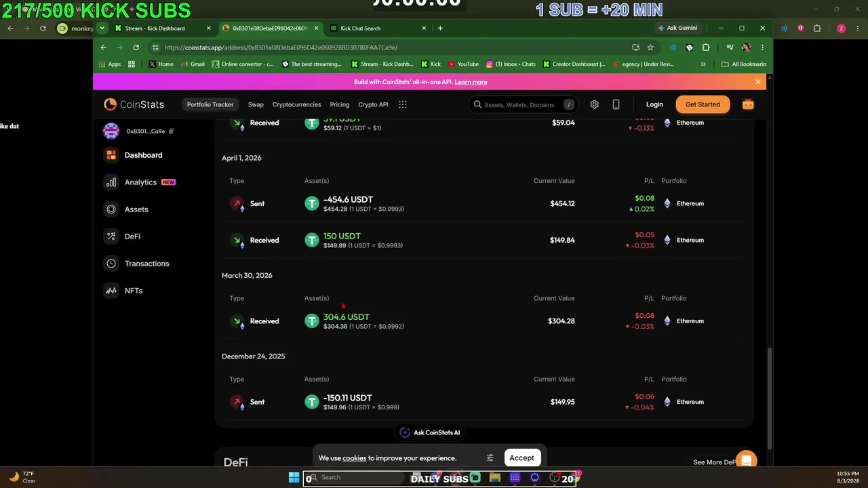Open the Gmail bookmark

pos(191,64)
